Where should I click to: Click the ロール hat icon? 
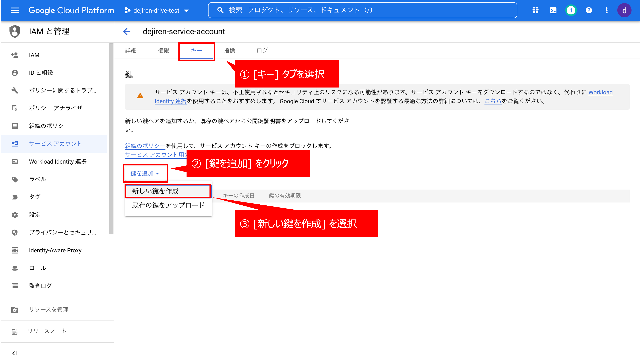click(x=15, y=268)
